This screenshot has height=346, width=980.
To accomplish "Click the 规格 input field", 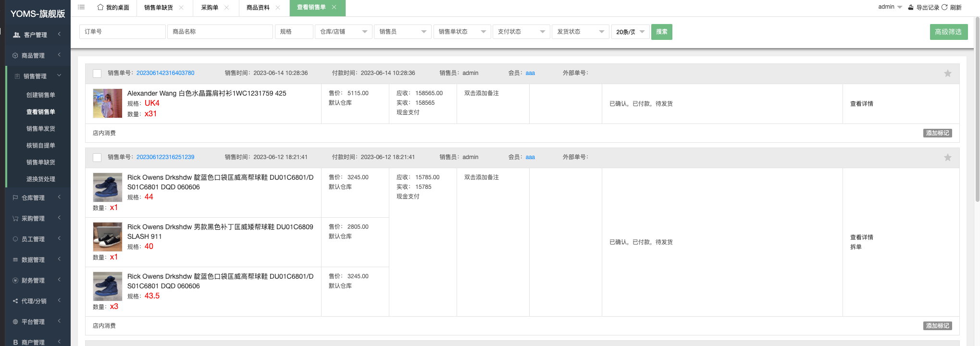I will pyautogui.click(x=294, y=32).
